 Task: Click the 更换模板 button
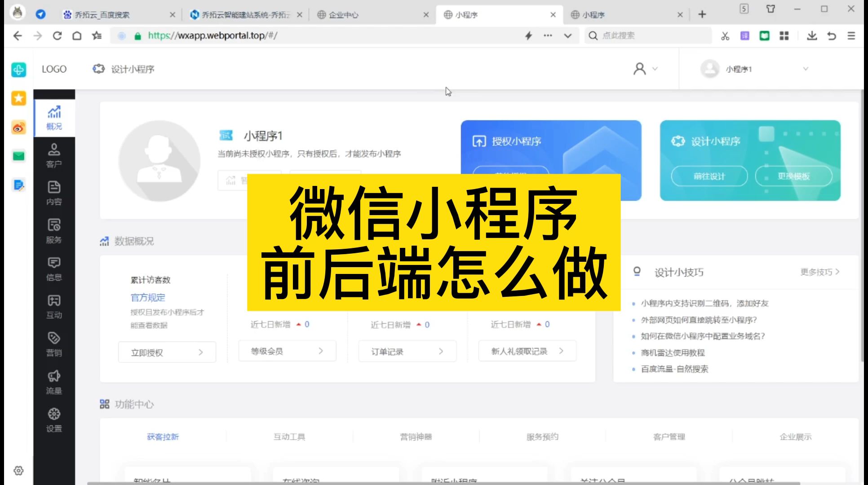tap(794, 176)
